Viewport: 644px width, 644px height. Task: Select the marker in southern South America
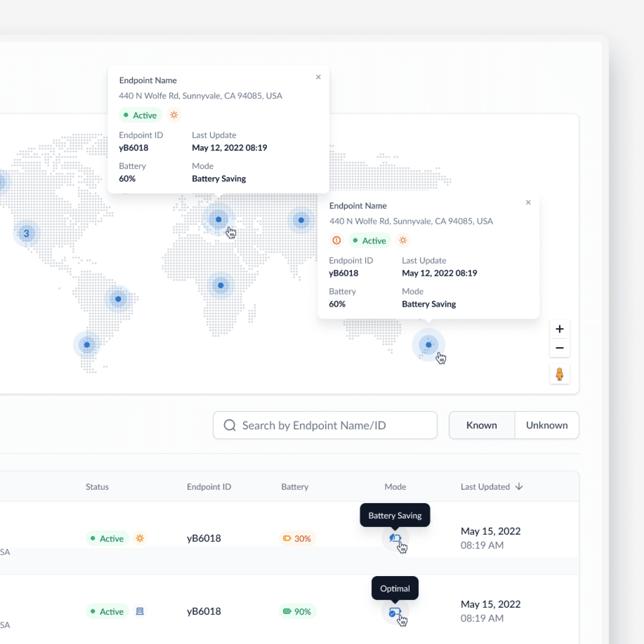click(87, 345)
